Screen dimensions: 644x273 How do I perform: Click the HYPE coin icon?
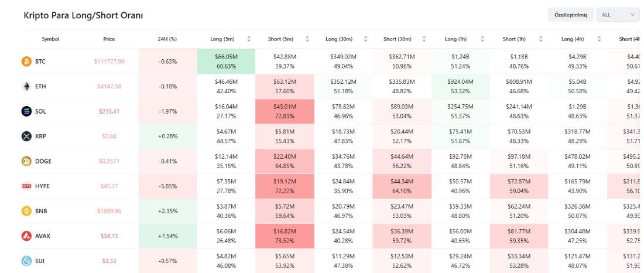(26, 186)
